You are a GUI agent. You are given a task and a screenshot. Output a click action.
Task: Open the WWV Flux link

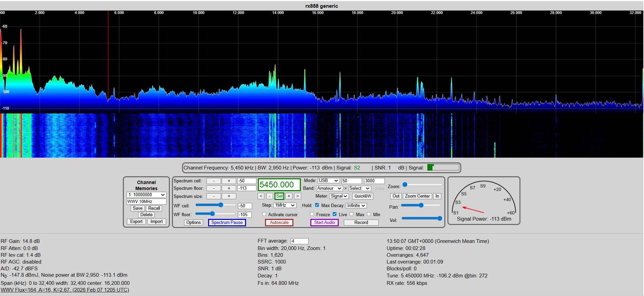tap(65, 290)
